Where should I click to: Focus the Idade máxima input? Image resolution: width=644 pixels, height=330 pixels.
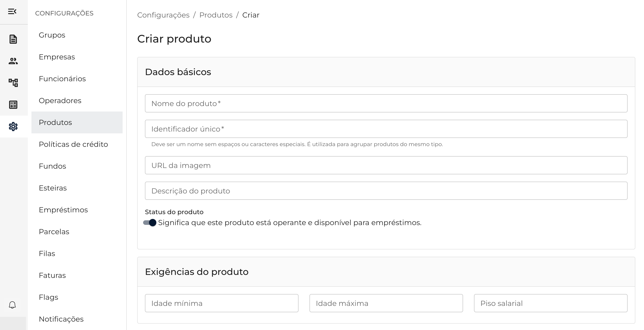(386, 303)
